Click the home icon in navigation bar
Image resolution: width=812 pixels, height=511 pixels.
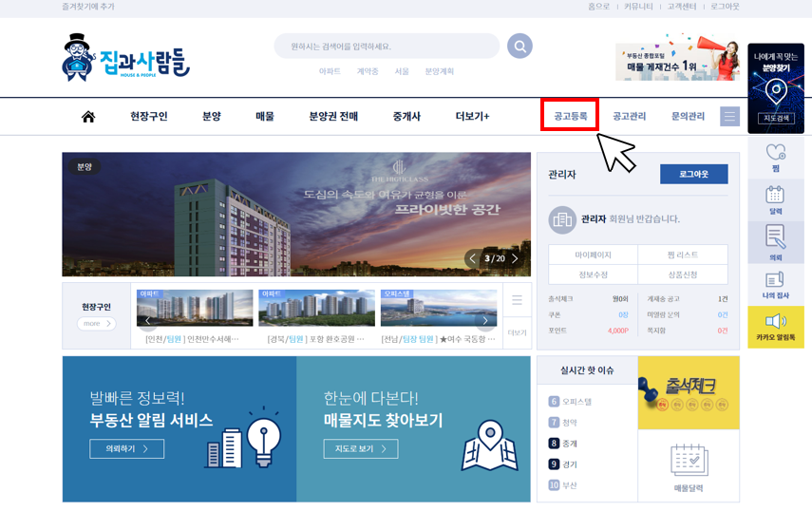click(88, 117)
